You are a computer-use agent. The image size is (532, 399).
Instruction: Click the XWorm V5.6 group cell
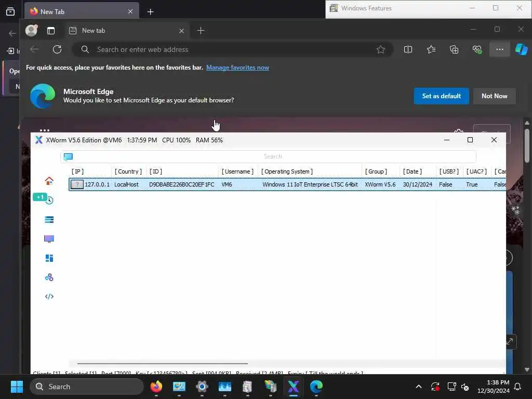pos(380,184)
